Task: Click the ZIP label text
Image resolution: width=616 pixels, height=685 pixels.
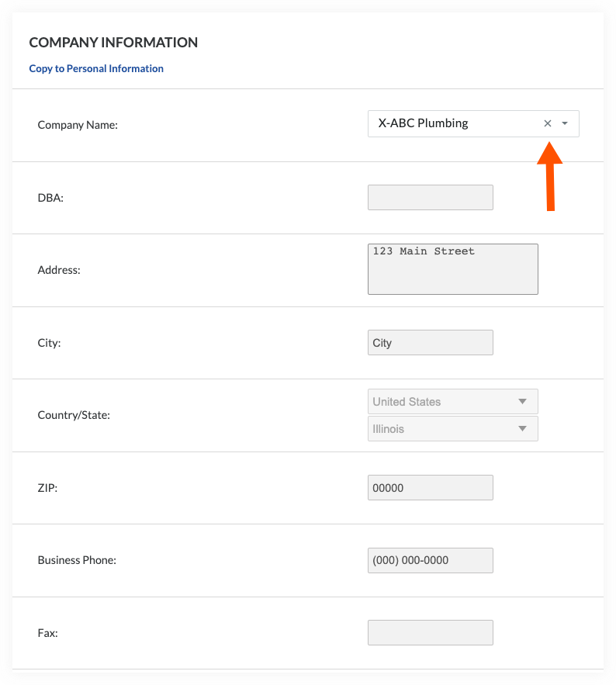Action: tap(47, 488)
